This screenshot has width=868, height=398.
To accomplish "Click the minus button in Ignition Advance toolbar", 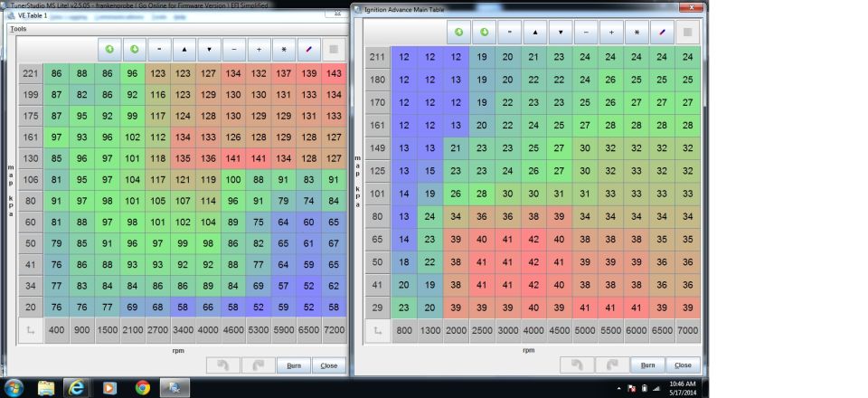I will pos(586,32).
